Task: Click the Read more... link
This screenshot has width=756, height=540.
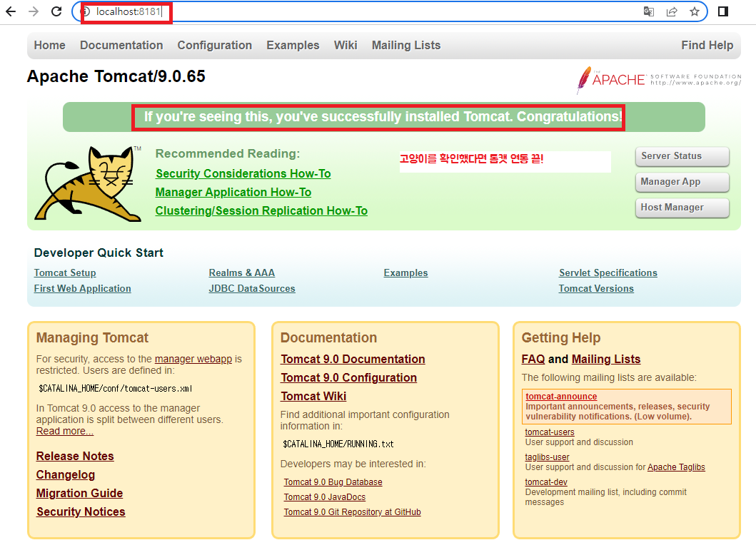Action: [x=65, y=431]
